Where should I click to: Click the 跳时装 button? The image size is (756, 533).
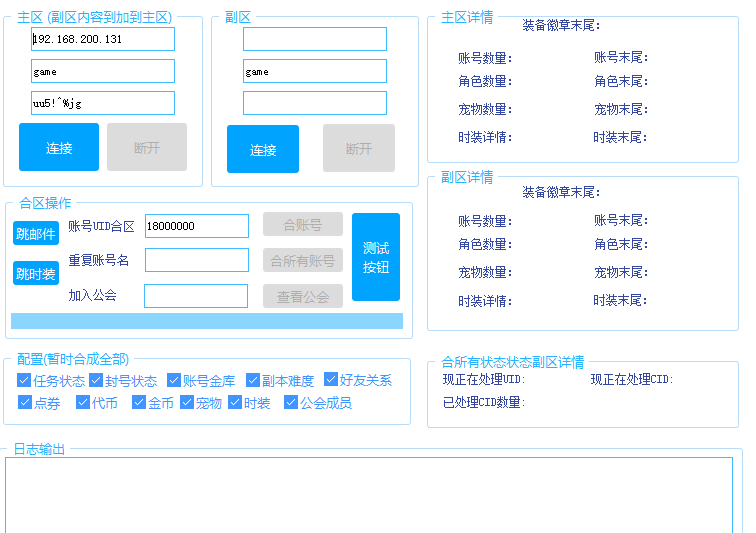(x=36, y=273)
